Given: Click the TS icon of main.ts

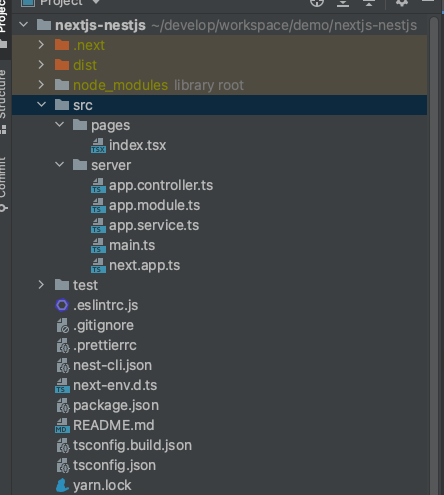Looking at the screenshot, I should click(98, 246).
